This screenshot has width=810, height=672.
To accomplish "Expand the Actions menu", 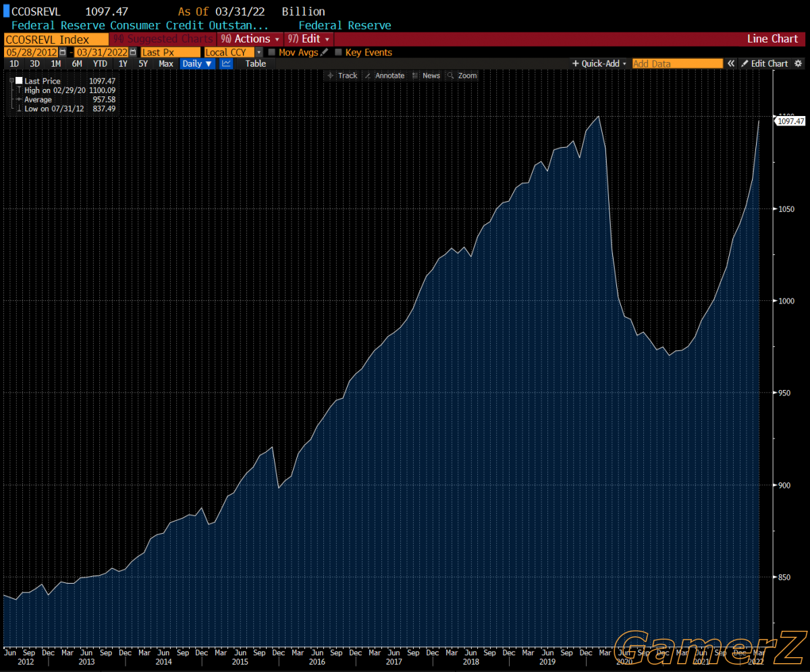I will pos(250,39).
